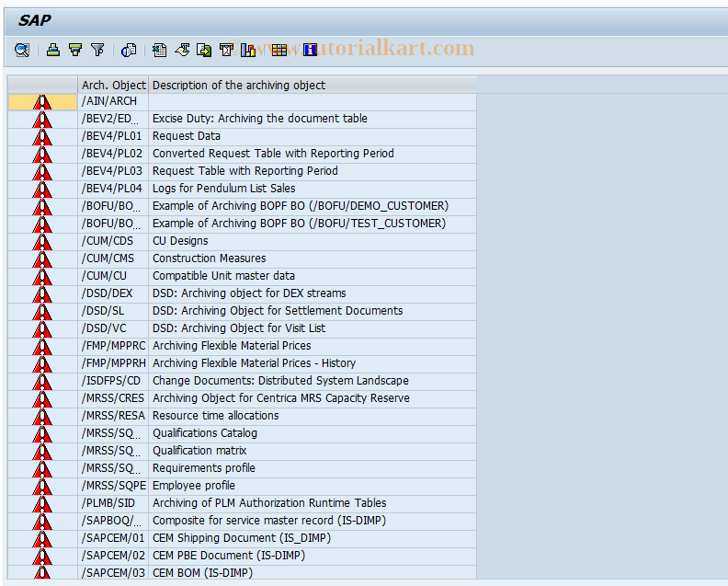Select the /SAPCEM/03 object cell
The image size is (728, 586).
click(113, 573)
